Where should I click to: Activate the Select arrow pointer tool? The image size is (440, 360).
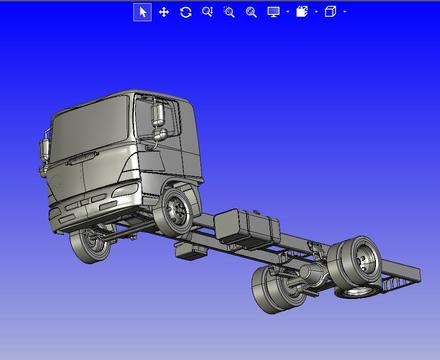pos(143,12)
